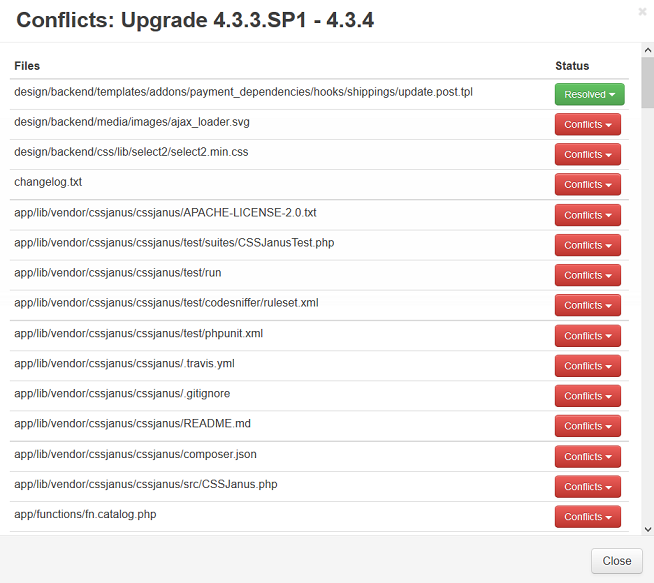
Task: Click the vertical scrollbar thumb
Action: pyautogui.click(x=647, y=82)
